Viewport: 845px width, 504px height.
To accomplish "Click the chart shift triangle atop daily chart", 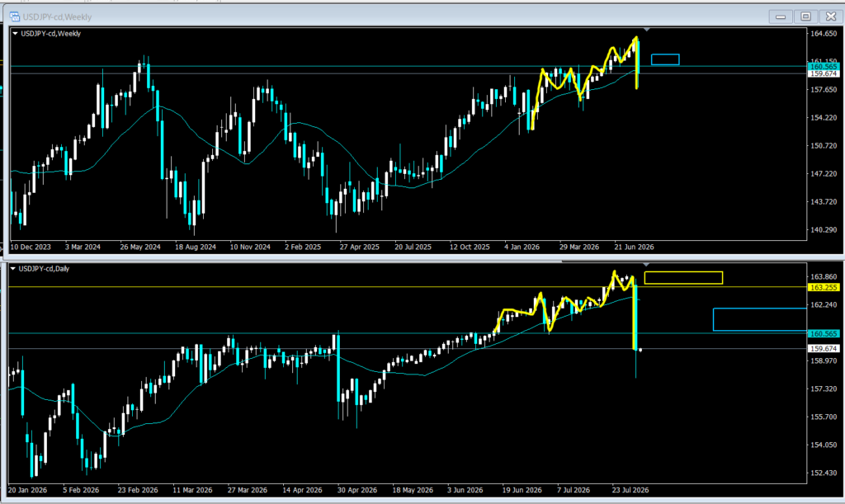I will pos(647,265).
